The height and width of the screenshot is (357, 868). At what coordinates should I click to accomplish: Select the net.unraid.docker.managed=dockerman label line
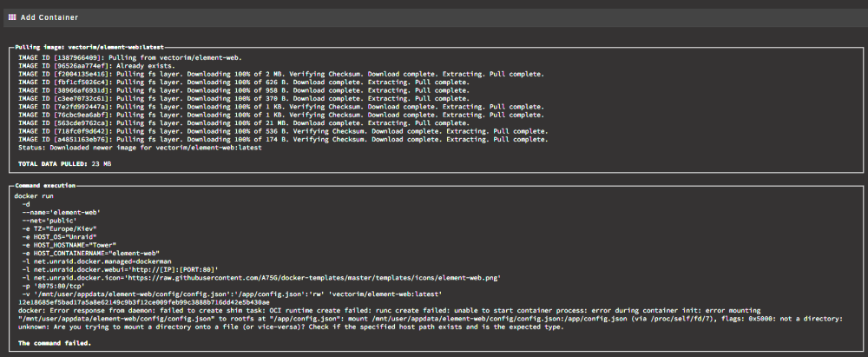coord(97,261)
